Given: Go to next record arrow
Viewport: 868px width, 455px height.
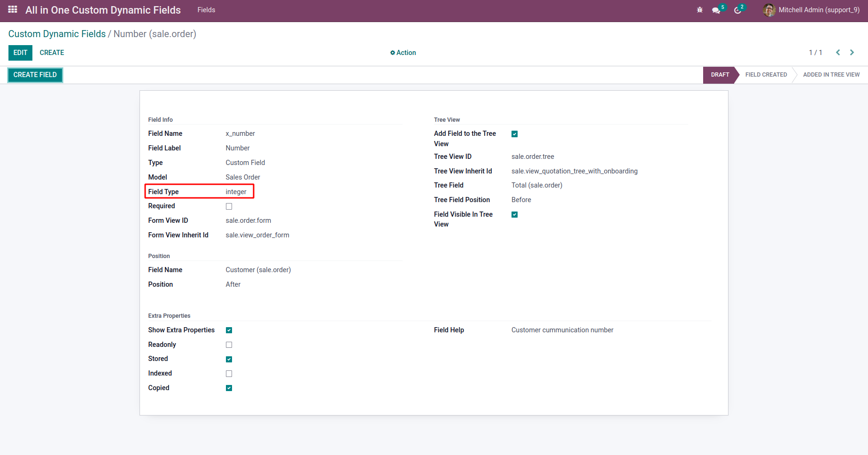Looking at the screenshot, I should [x=852, y=53].
